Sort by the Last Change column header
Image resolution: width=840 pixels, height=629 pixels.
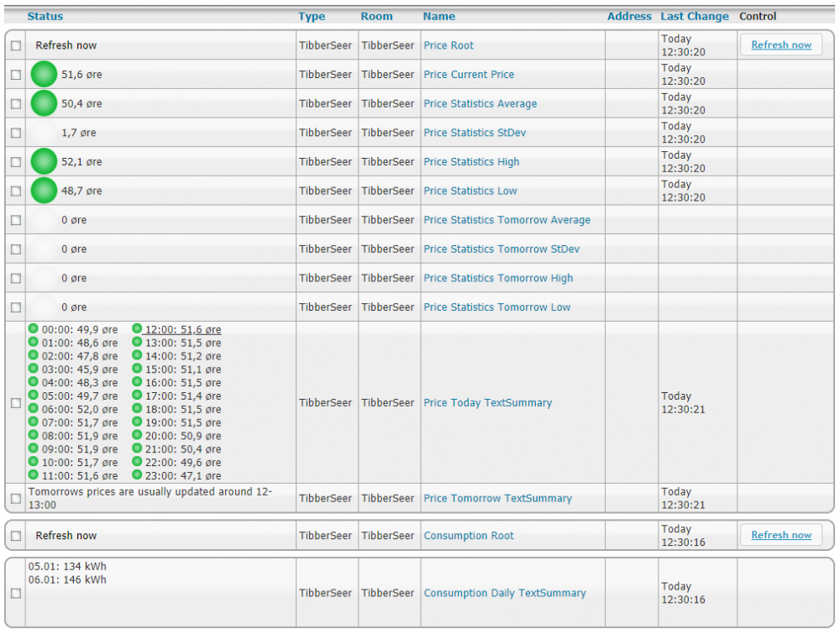click(695, 16)
